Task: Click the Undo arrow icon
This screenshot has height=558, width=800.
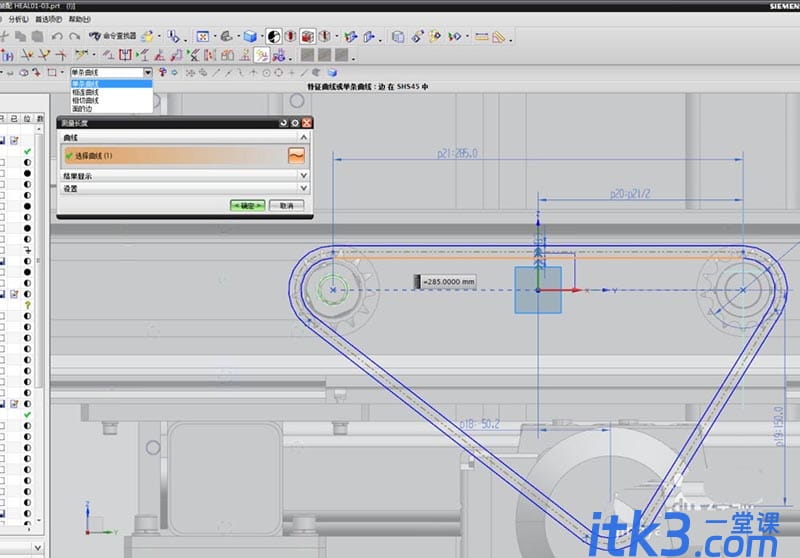Action: click(57, 36)
